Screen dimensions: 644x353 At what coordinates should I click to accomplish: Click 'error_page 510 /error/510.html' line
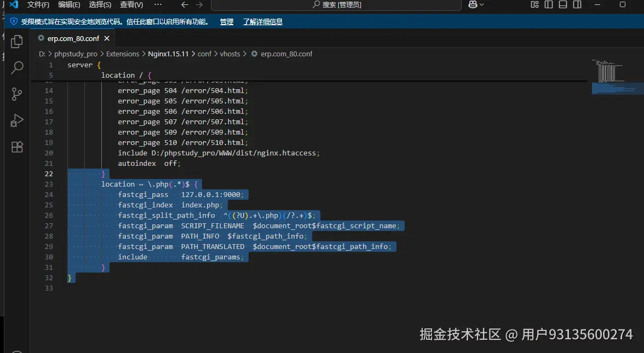pos(183,142)
